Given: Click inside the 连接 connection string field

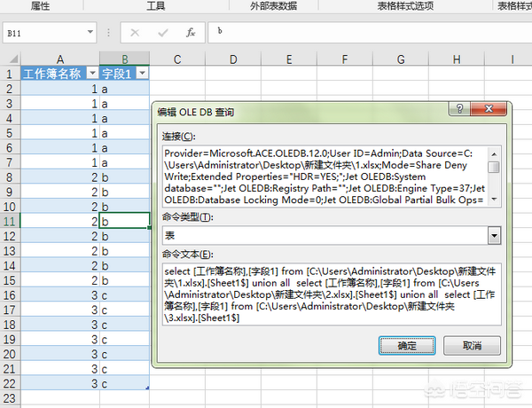Looking at the screenshot, I should [x=325, y=177].
